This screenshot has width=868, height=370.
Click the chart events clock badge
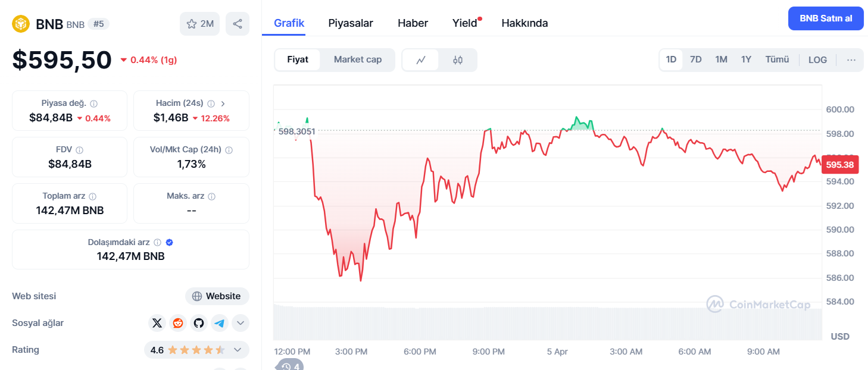tap(289, 366)
